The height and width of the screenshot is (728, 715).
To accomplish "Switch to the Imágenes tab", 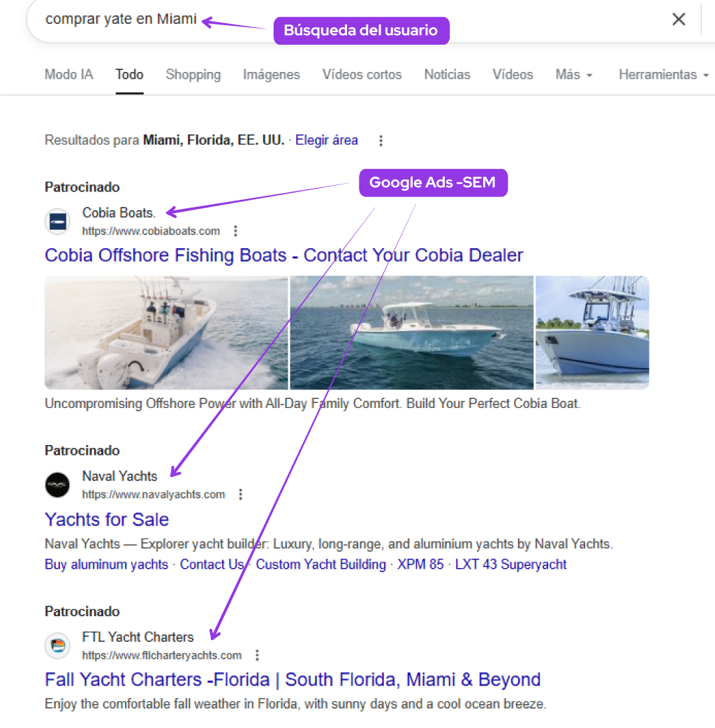I will 271,75.
